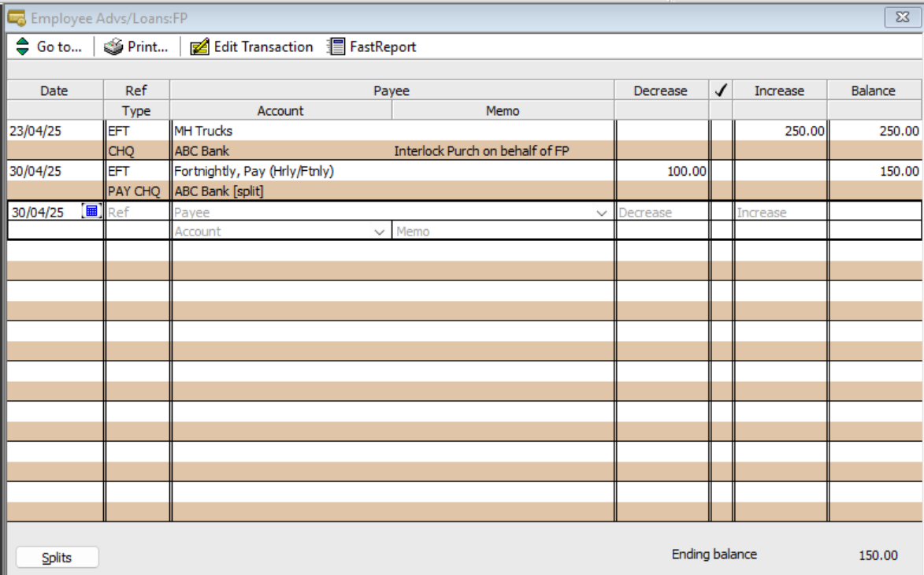Click the Decrease column header
Screen dimensions: 924x575
click(x=661, y=90)
